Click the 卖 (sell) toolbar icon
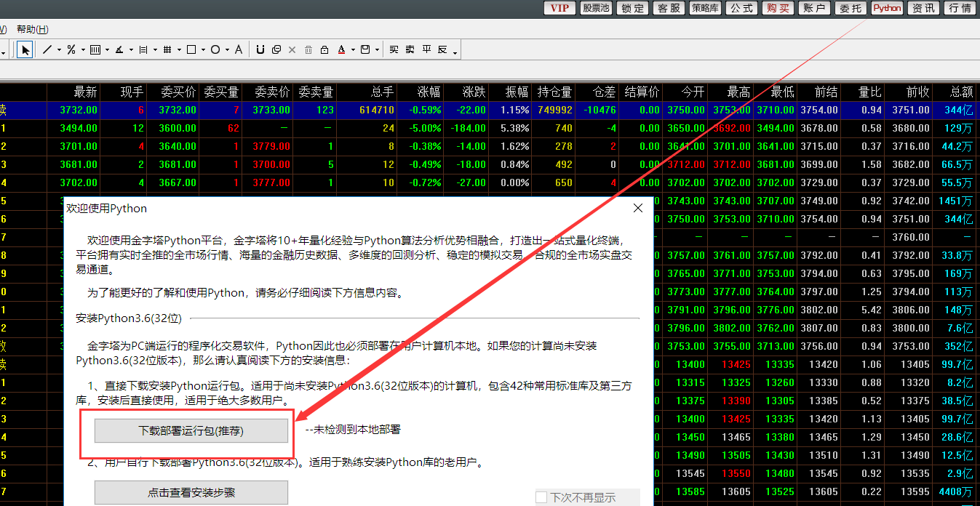Screen dimensions: 980x506 [x=410, y=49]
